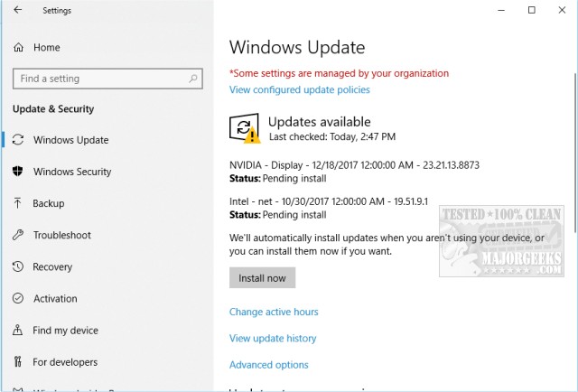Open the Backup section
Viewport: 578px width, 392px height.
tap(48, 203)
